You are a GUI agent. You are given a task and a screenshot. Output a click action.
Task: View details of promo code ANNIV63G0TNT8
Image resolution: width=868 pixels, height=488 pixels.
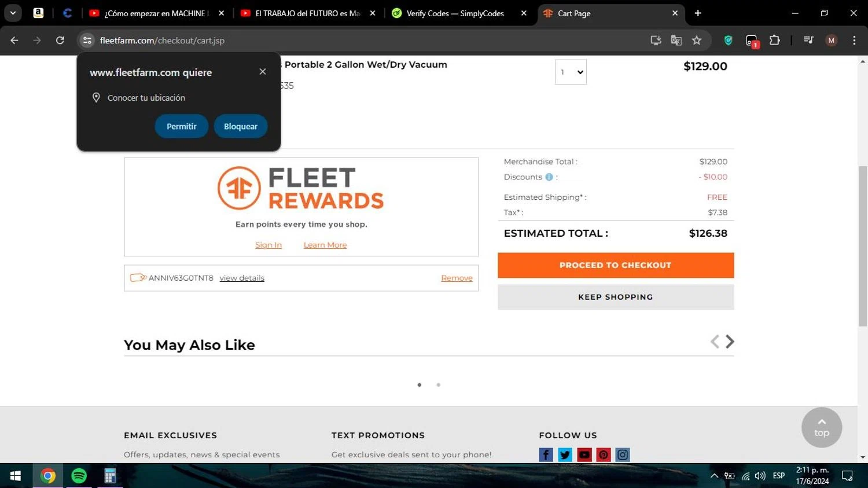242,278
